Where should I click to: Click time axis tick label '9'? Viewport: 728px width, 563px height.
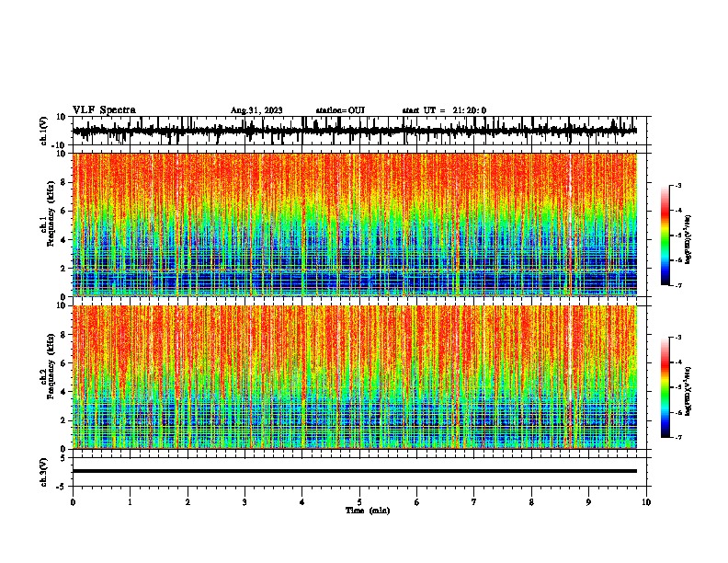pos(588,502)
